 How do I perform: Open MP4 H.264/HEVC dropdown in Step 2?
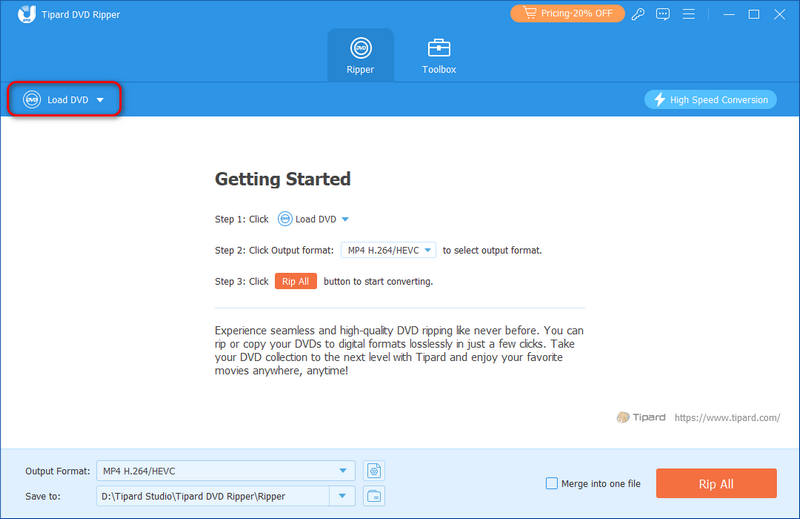(388, 250)
